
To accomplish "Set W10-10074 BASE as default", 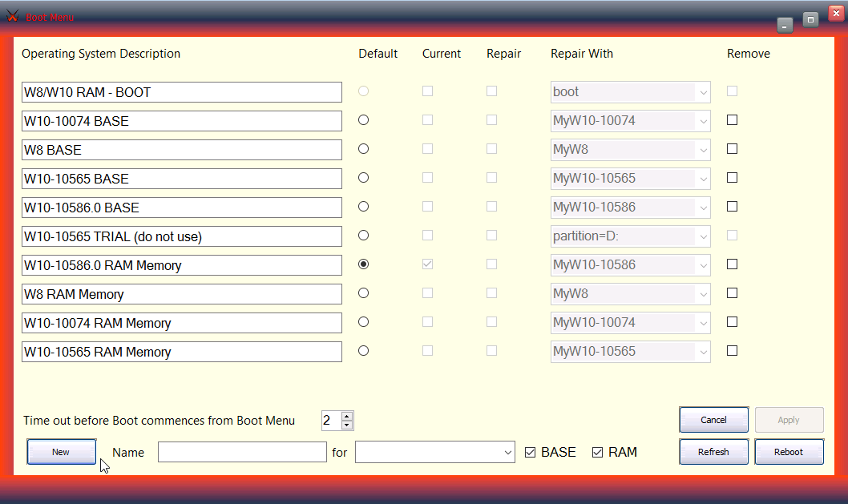I will pyautogui.click(x=363, y=120).
